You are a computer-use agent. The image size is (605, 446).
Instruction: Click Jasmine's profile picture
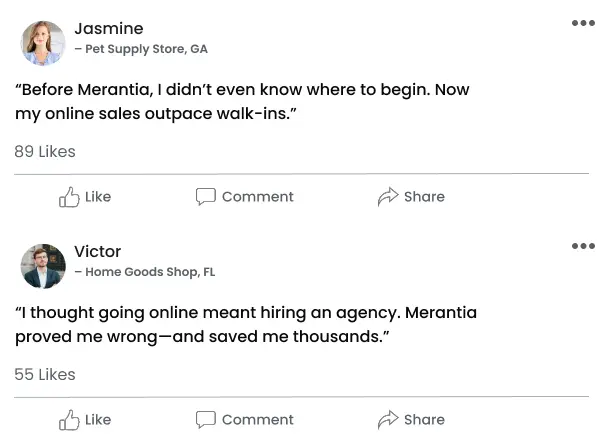coord(43,43)
